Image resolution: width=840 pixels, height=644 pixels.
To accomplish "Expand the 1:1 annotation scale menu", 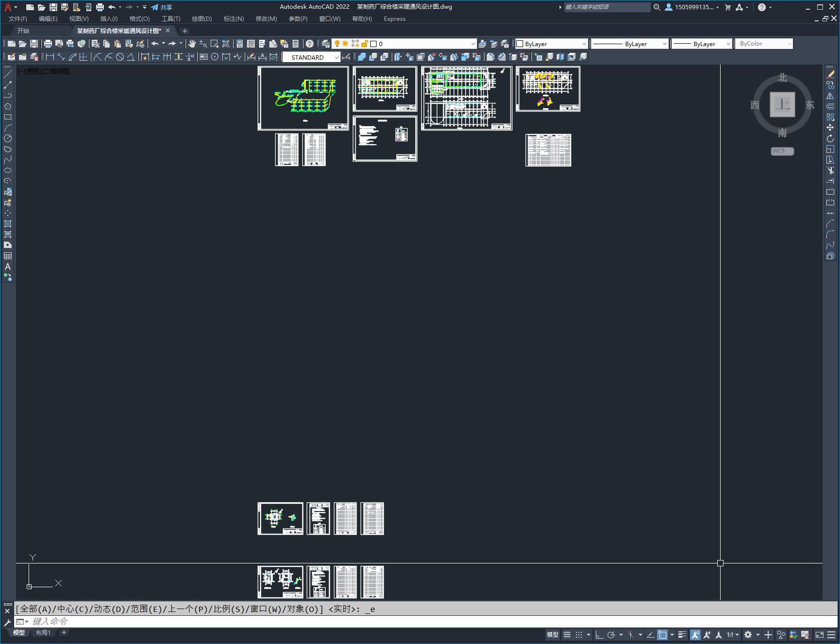I will tap(733, 634).
